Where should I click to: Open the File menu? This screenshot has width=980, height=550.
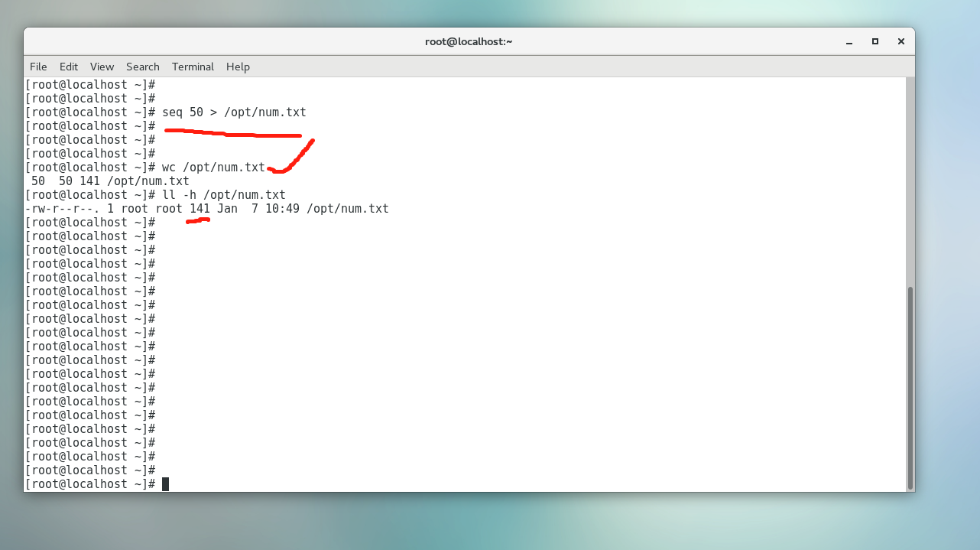[x=38, y=67]
